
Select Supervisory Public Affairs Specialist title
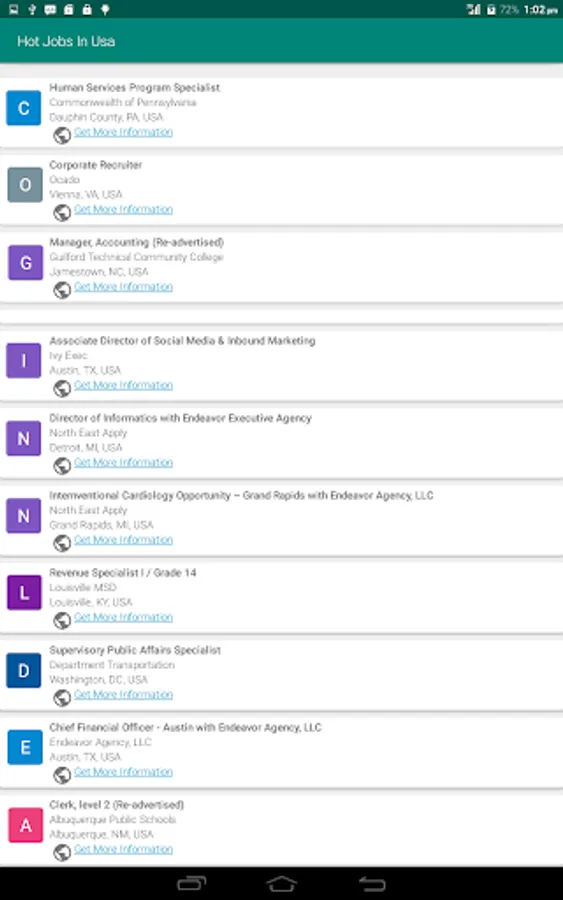[135, 650]
